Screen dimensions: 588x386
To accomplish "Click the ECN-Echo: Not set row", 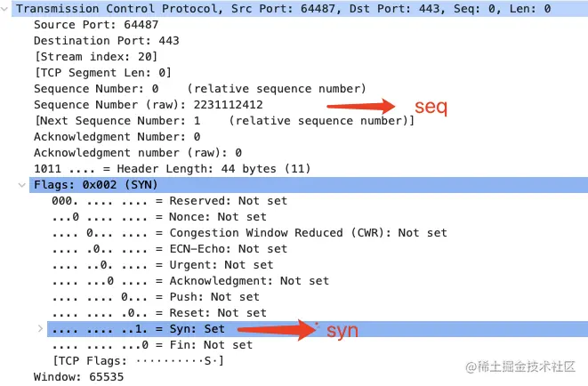I will 169,248.
